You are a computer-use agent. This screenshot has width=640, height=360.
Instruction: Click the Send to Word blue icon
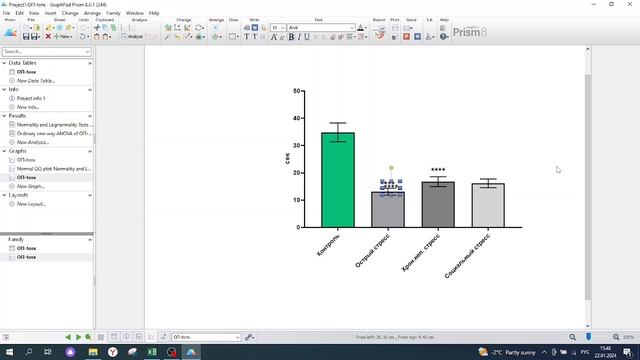click(x=417, y=37)
